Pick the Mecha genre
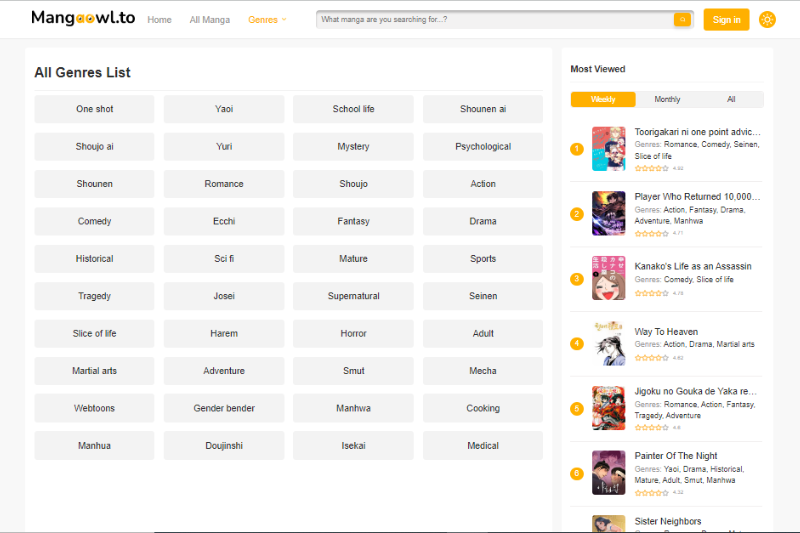 [x=483, y=371]
